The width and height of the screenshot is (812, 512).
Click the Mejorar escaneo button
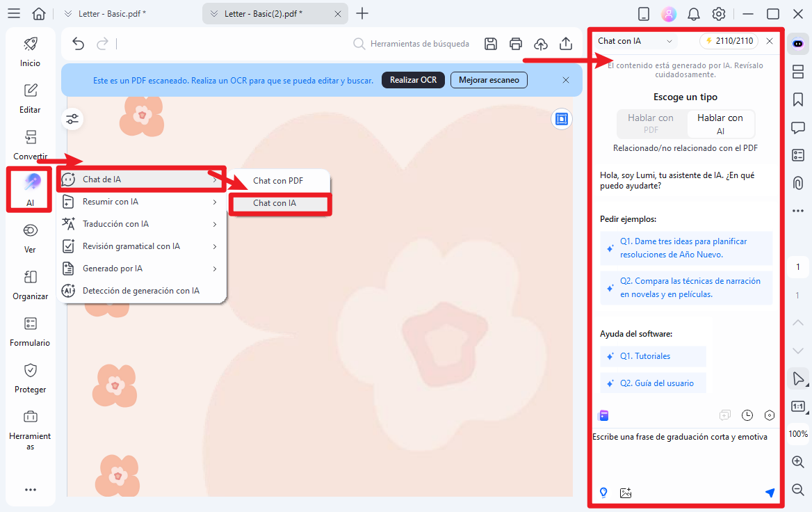(x=489, y=80)
